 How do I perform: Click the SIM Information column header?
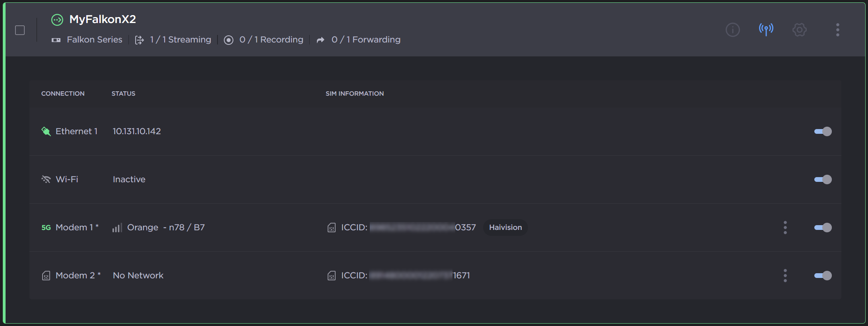[354, 94]
